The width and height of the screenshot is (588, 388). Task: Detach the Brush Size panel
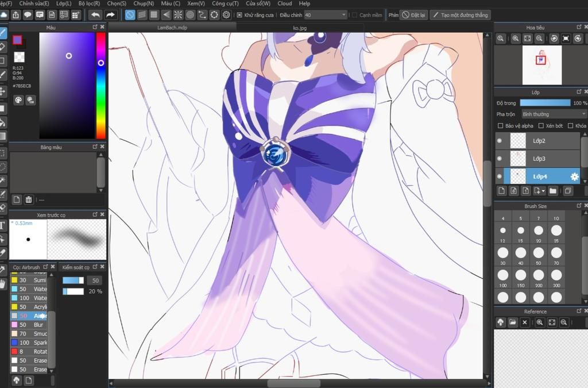579,206
